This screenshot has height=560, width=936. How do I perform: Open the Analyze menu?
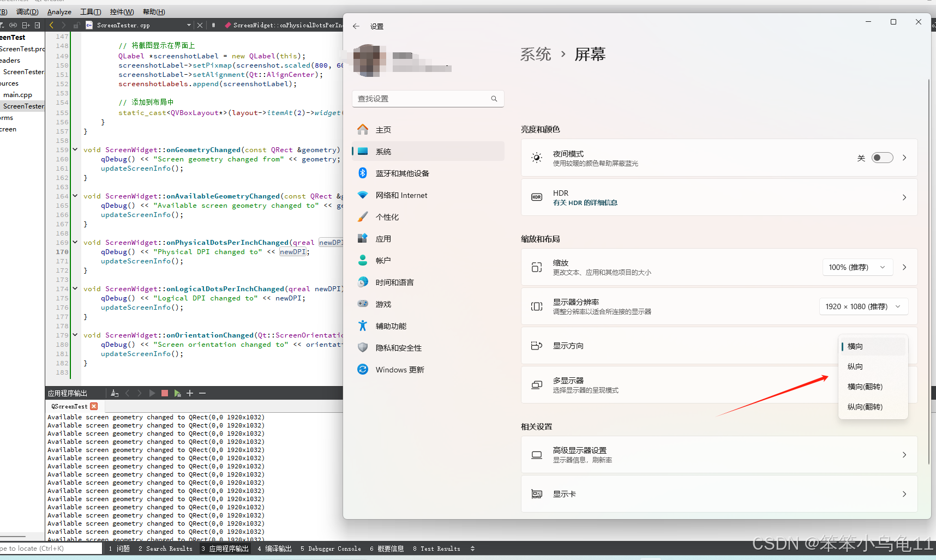click(59, 11)
